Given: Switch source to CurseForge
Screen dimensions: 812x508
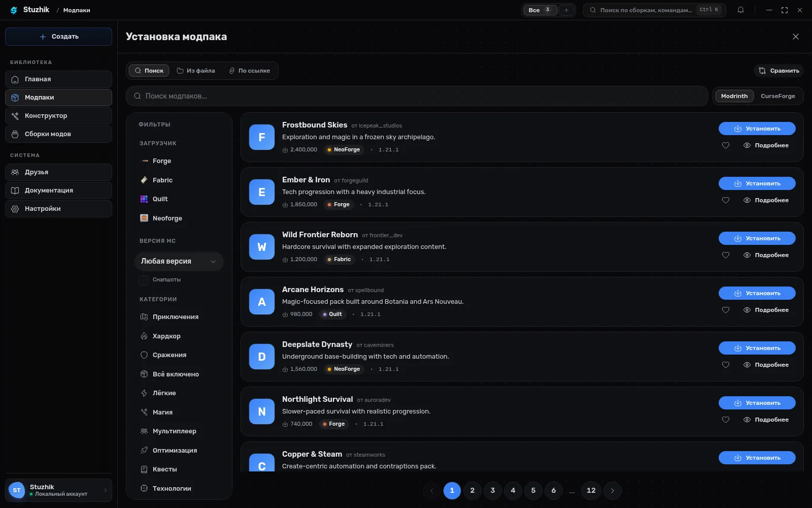Looking at the screenshot, I should (777, 96).
